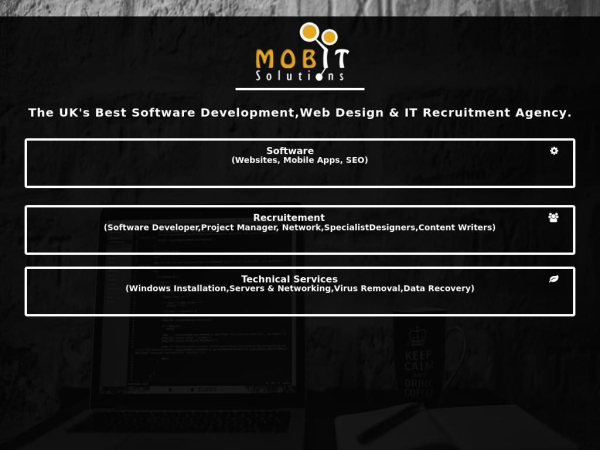The image size is (600, 450).
Task: Click the MobIT Solutions logo
Action: 302,52
